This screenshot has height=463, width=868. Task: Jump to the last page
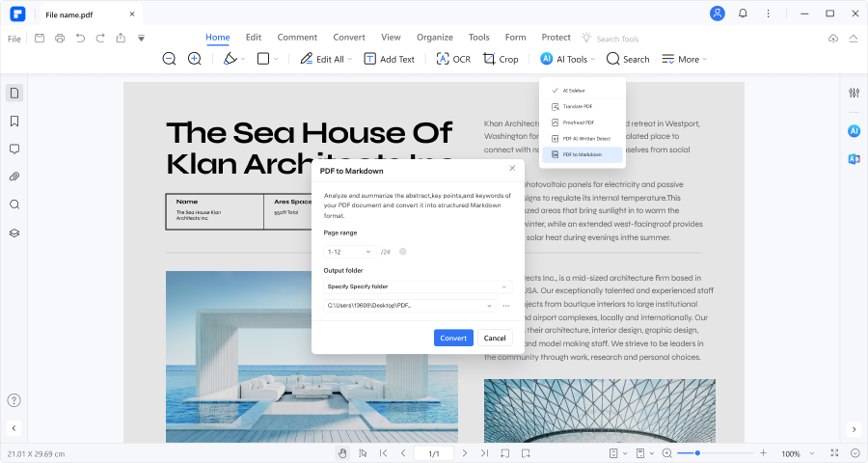pyautogui.click(x=484, y=453)
